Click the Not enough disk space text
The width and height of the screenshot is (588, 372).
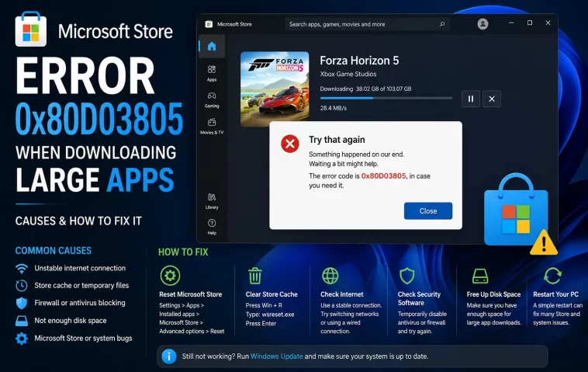tap(71, 321)
